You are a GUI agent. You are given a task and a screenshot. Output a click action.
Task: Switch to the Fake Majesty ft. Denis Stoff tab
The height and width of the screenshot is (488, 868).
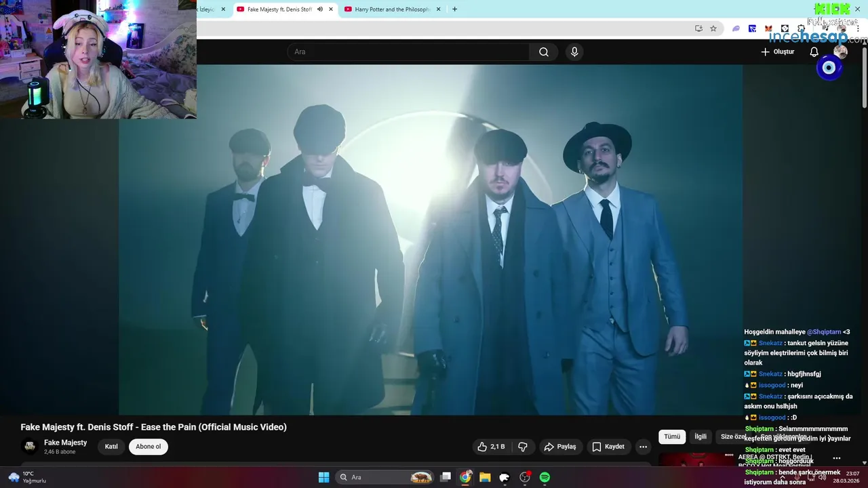(279, 9)
